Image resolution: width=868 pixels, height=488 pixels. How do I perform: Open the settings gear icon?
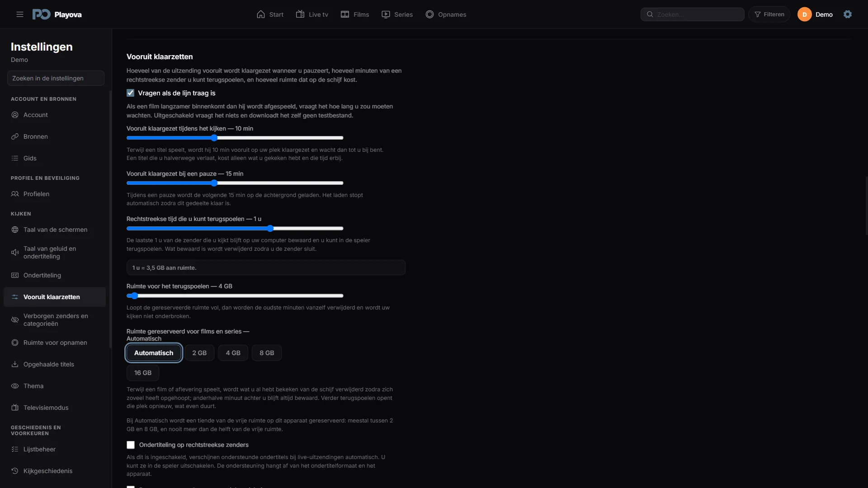click(848, 14)
